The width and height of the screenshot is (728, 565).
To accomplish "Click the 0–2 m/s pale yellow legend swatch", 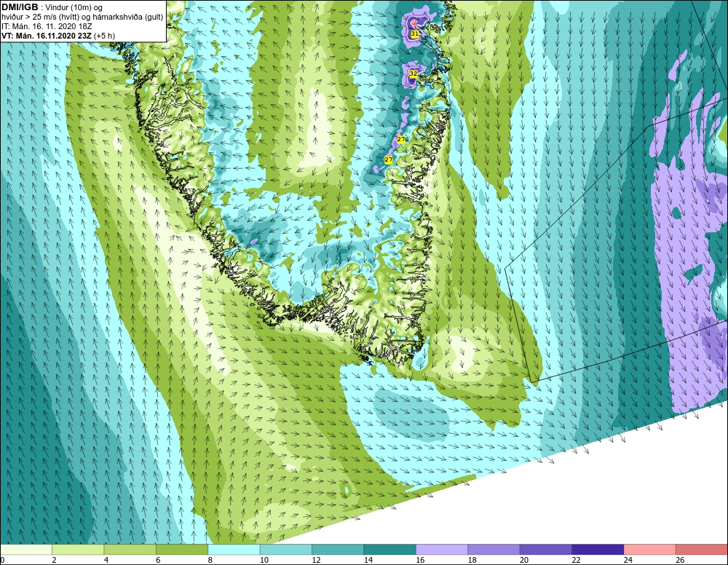I will point(26,550).
